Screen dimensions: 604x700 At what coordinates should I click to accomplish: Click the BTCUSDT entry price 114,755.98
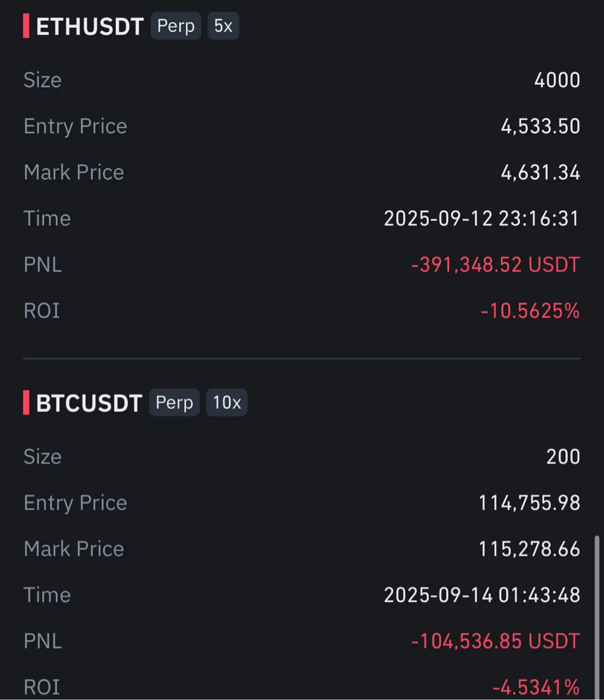point(529,503)
